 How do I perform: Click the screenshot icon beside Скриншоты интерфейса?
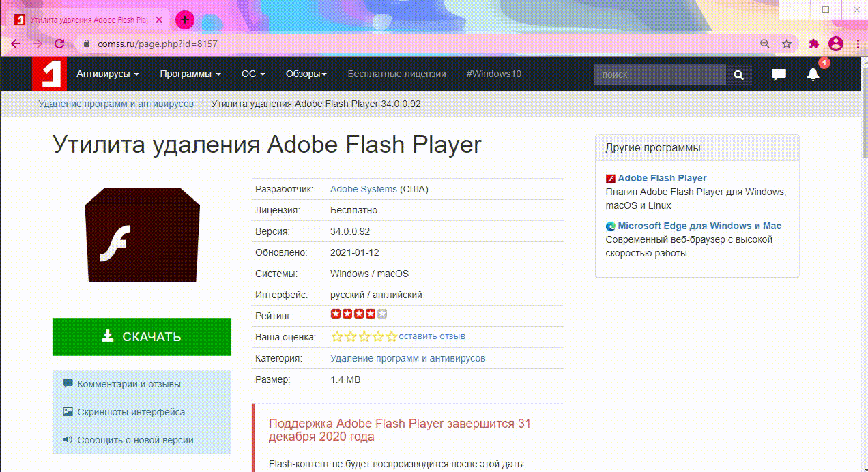[68, 412]
